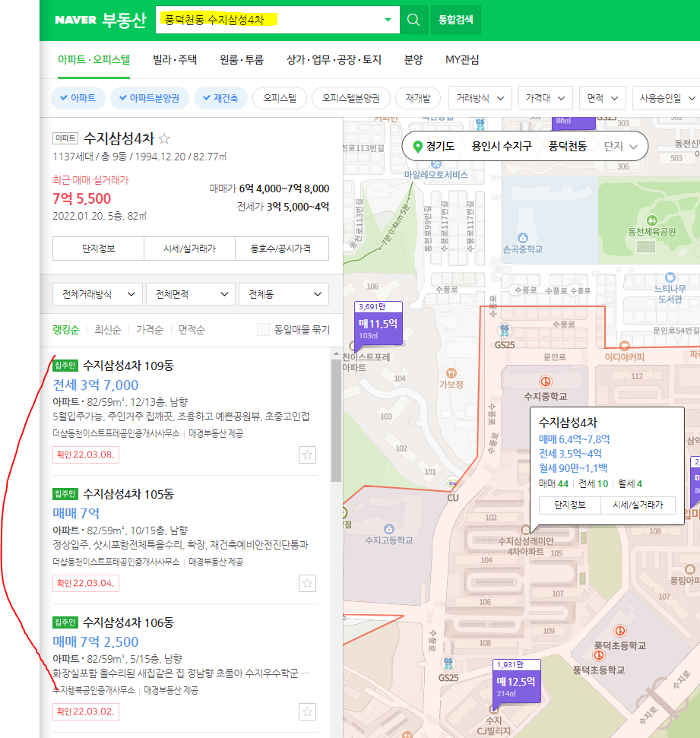Click 가보정 restaurant map icon
700x738 pixels.
[451, 373]
